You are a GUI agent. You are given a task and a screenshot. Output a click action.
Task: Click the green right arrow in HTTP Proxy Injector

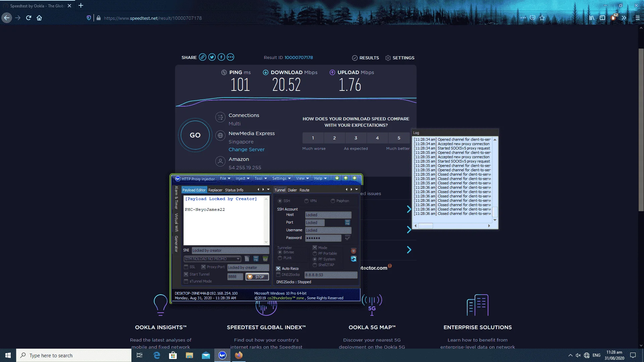tap(355, 178)
